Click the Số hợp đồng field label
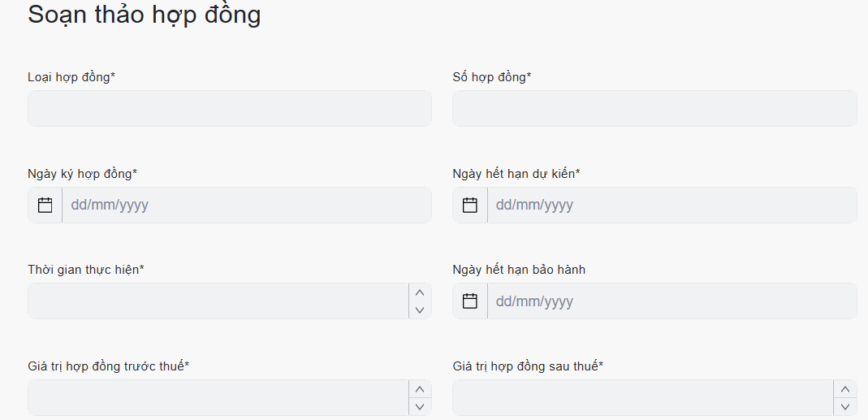The height and width of the screenshot is (420, 868). 491,77
